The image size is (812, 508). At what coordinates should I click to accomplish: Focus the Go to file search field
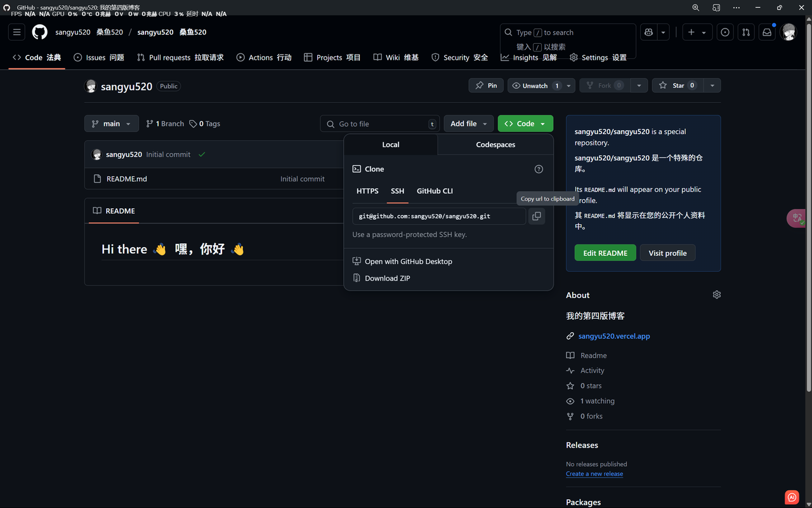pos(380,124)
